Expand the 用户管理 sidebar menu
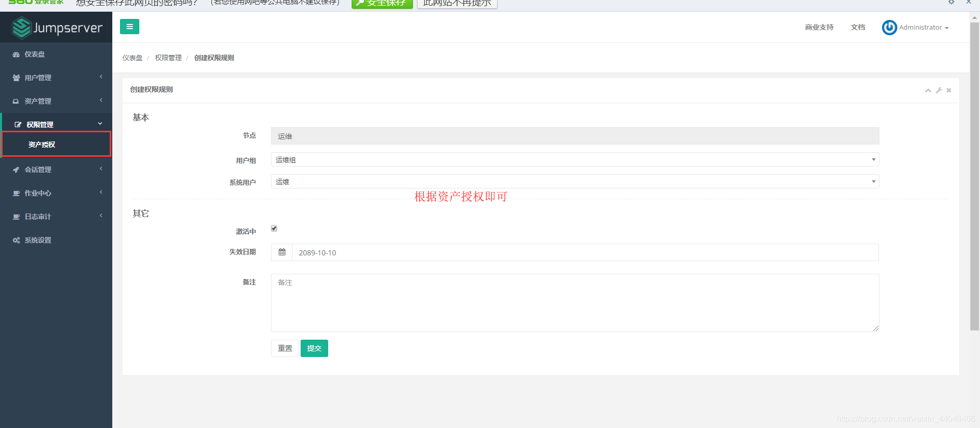 click(x=56, y=78)
